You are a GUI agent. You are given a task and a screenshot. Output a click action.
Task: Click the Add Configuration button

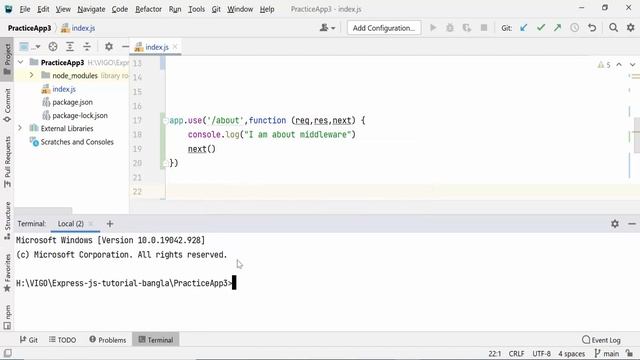(384, 28)
